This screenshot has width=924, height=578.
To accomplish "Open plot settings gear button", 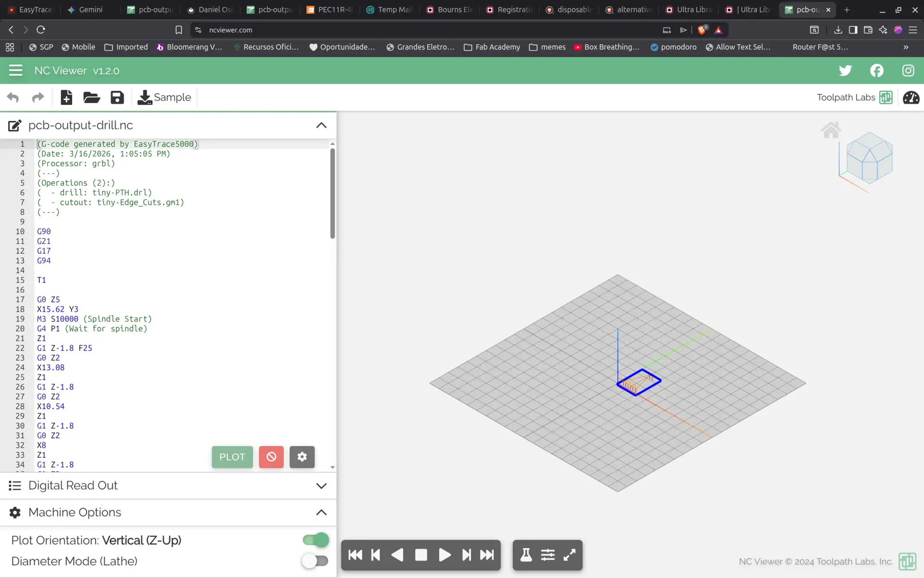I will (302, 457).
